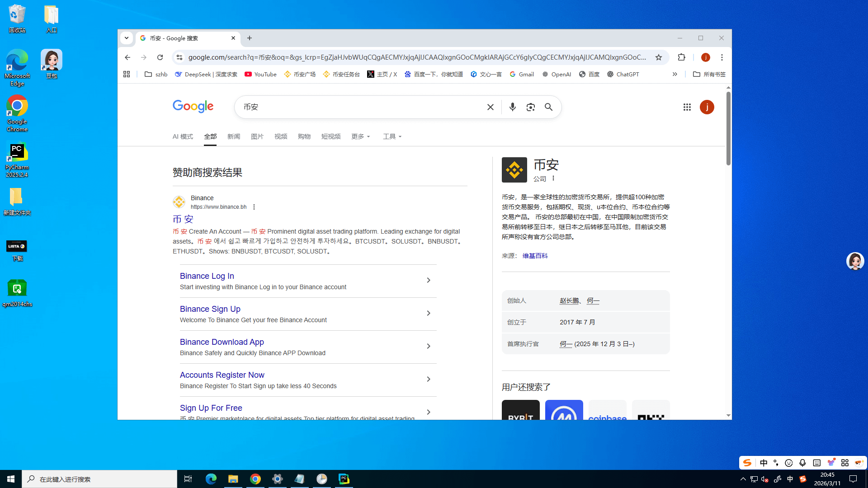Open the Google apps grid
868x488 pixels.
(x=687, y=107)
